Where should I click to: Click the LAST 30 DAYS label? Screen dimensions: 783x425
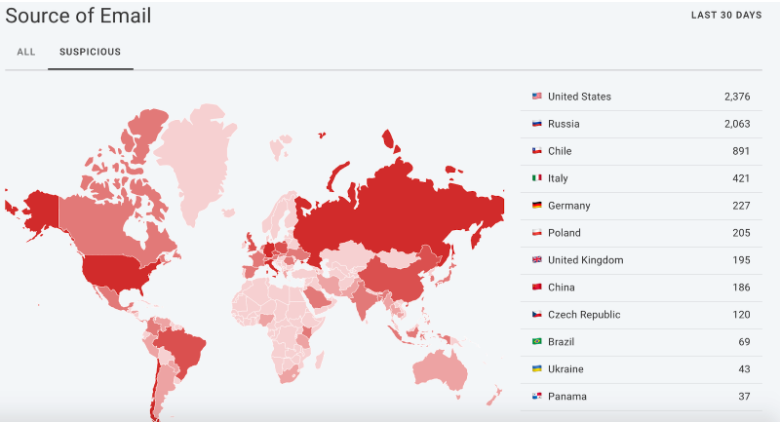[726, 15]
